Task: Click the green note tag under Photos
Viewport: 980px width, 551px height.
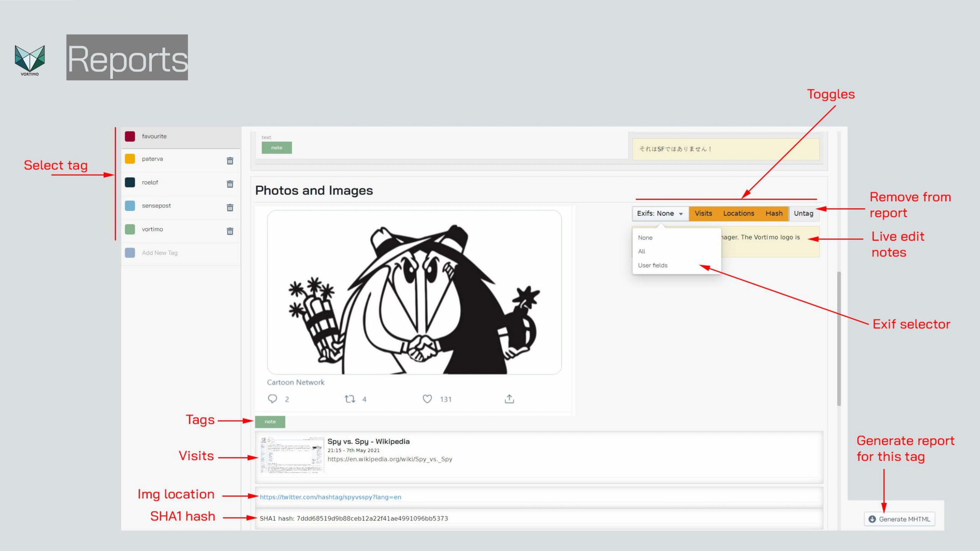Action: click(x=270, y=422)
